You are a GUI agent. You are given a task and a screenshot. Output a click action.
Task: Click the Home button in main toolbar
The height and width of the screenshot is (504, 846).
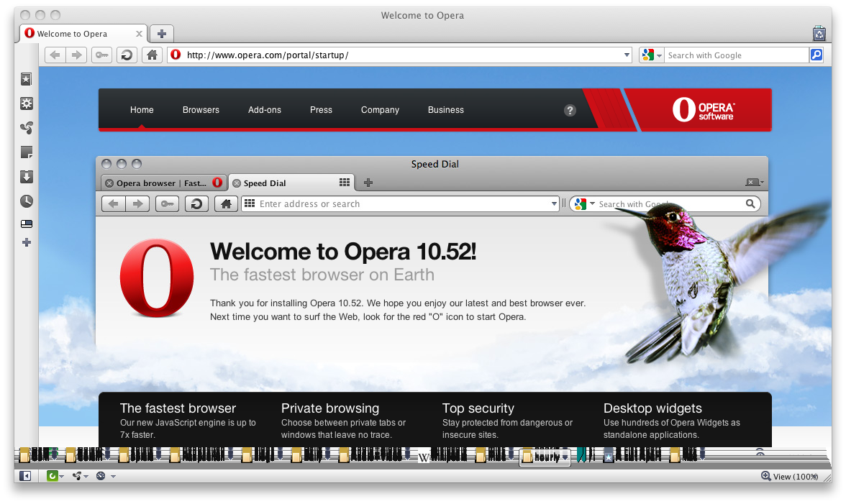(x=151, y=55)
